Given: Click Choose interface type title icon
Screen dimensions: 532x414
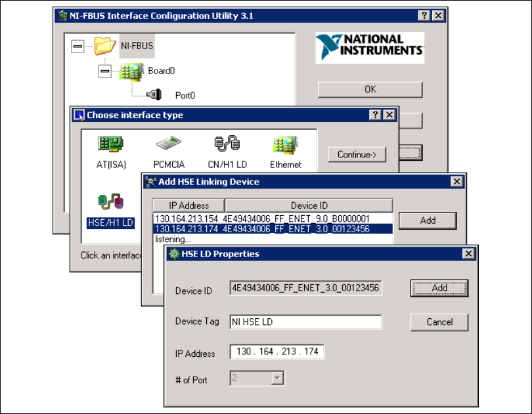Looking at the screenshot, I should (x=79, y=115).
